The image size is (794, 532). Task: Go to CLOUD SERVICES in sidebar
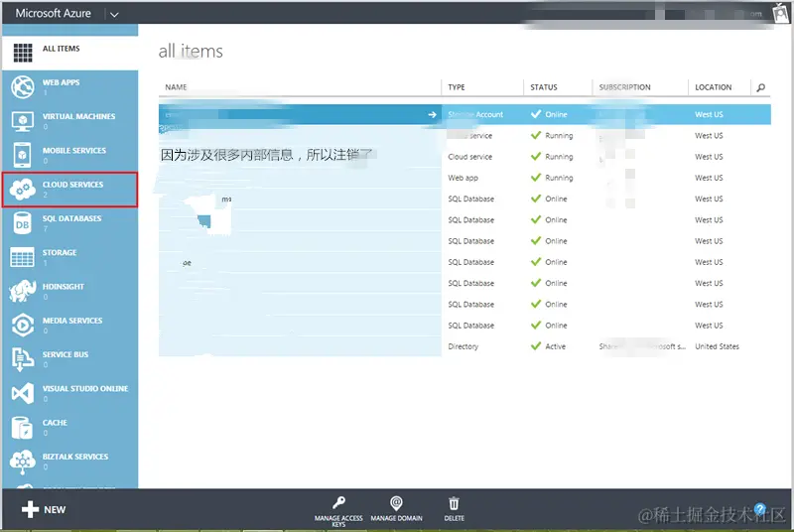72,185
